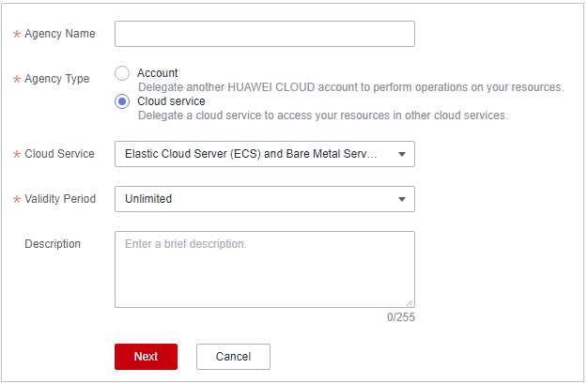The image size is (588, 384).
Task: Select the Cloud service radio button
Action: 122,101
